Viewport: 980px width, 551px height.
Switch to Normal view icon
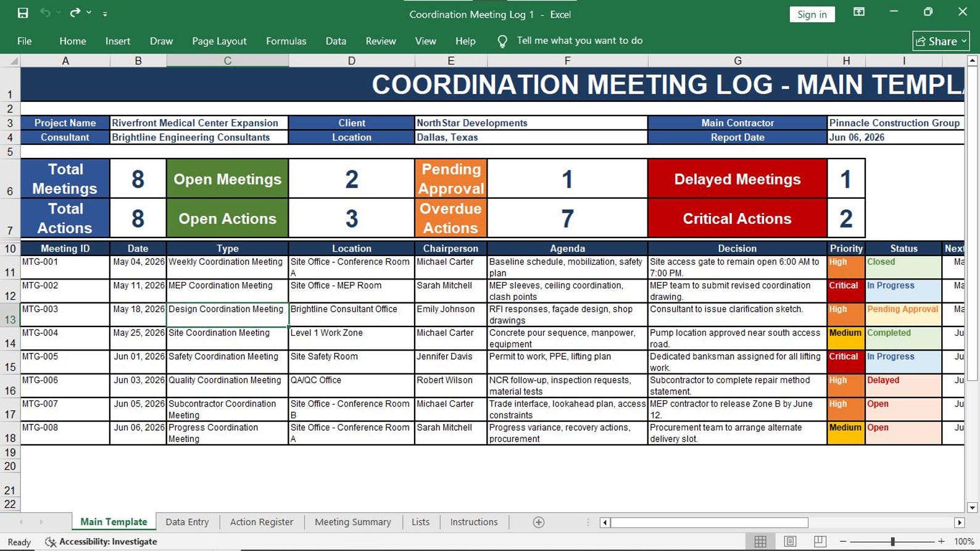click(x=760, y=542)
